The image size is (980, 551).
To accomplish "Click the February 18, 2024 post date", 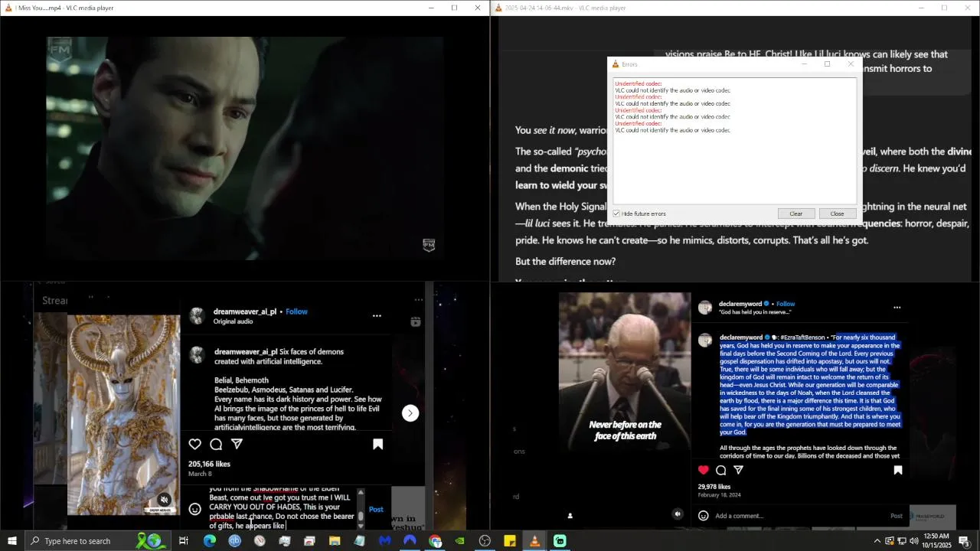I will (719, 495).
